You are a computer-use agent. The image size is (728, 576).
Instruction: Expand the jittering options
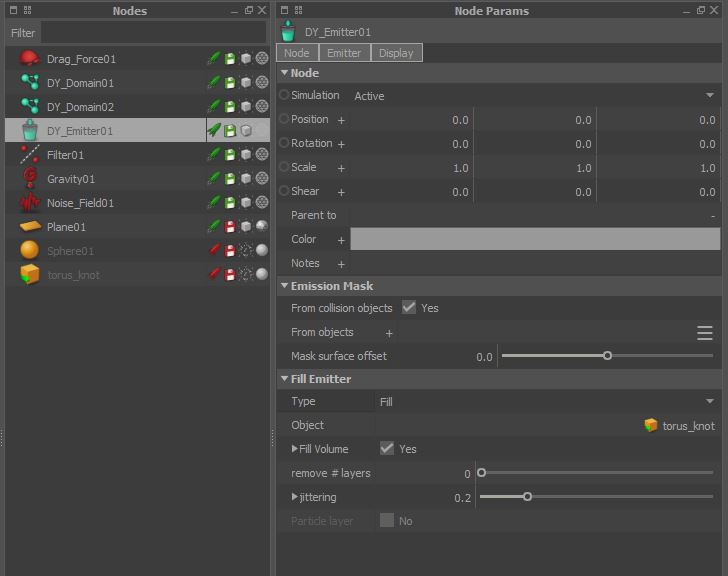(x=294, y=497)
